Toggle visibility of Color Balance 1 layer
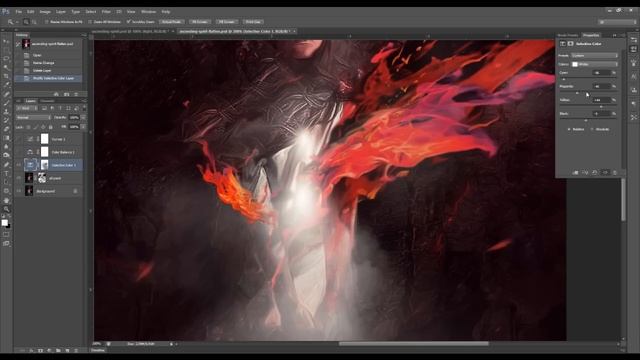This screenshot has height=360, width=640. pos(19,152)
